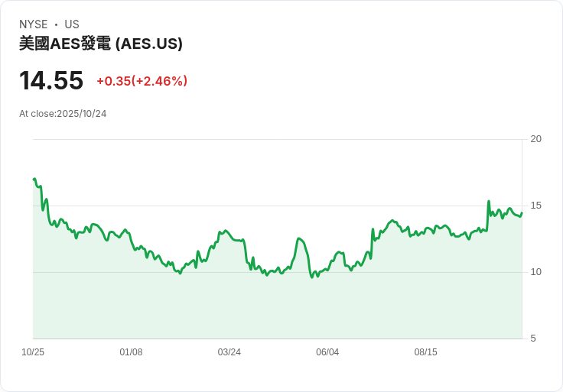
Task: Click the price peak just before 06/04
Action: 299,238
